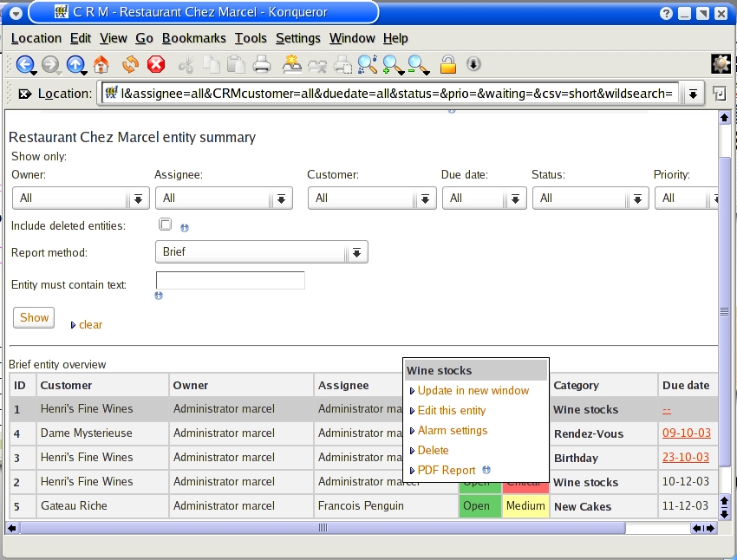Open the Bookmarks menu
Screen dimensions: 737x560
tap(193, 38)
